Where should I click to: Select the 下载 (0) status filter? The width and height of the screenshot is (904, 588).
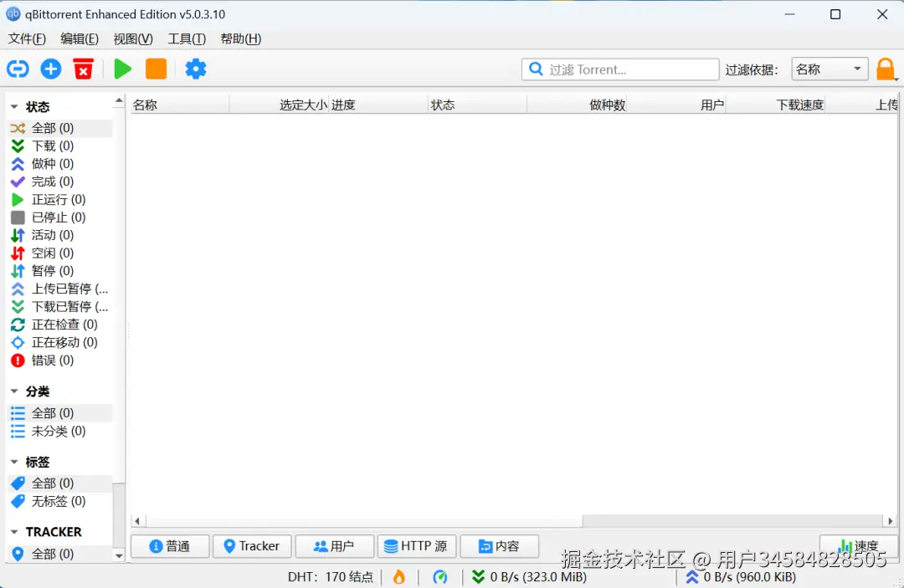pyautogui.click(x=60, y=146)
